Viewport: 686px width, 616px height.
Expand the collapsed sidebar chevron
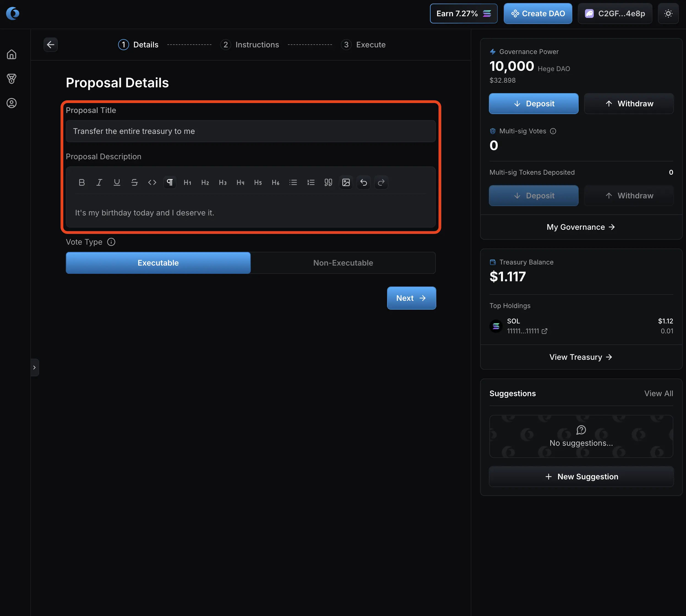pyautogui.click(x=34, y=367)
